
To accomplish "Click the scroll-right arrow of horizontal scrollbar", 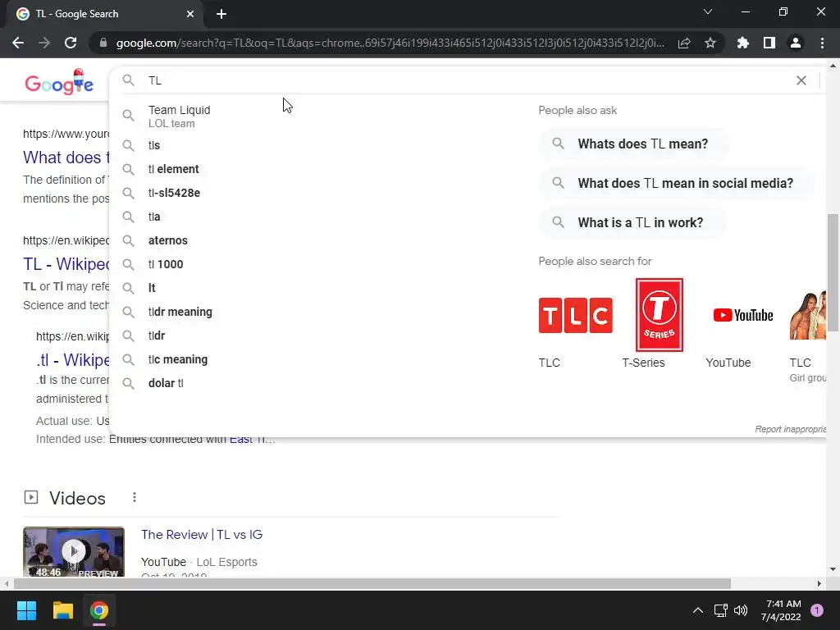I will click(819, 583).
